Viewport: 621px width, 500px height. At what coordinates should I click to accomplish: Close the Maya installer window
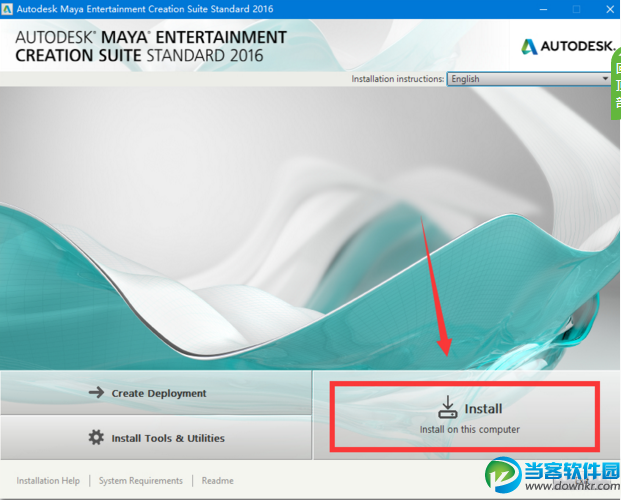click(x=610, y=9)
